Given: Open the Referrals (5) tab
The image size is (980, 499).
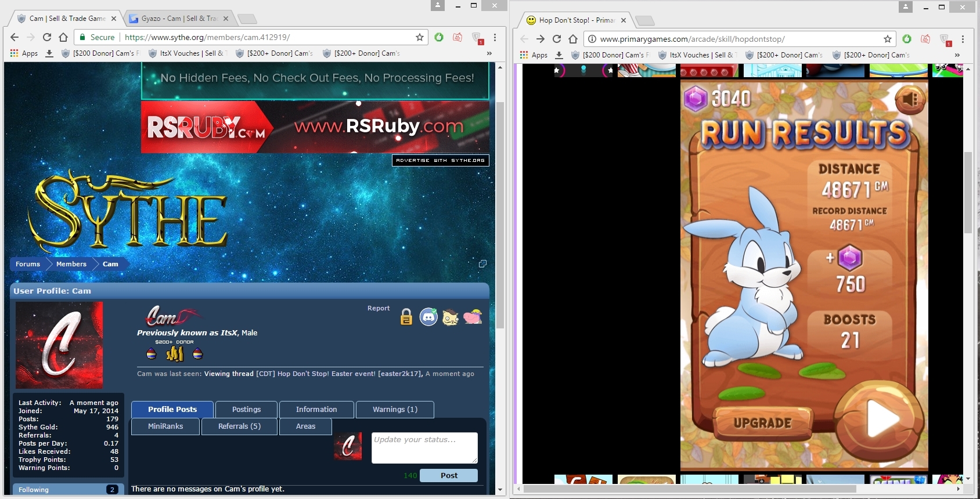Looking at the screenshot, I should (239, 426).
